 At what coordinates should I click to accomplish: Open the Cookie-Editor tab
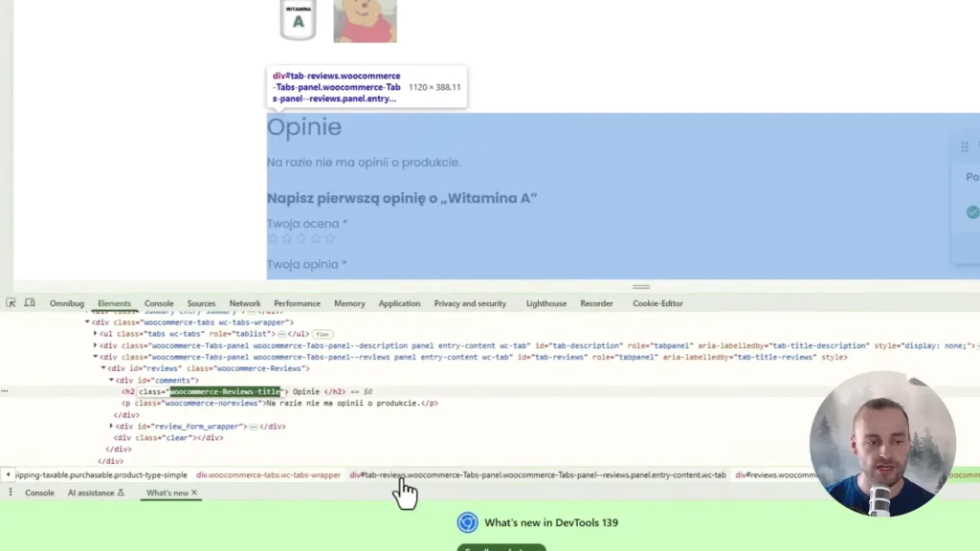click(x=657, y=303)
